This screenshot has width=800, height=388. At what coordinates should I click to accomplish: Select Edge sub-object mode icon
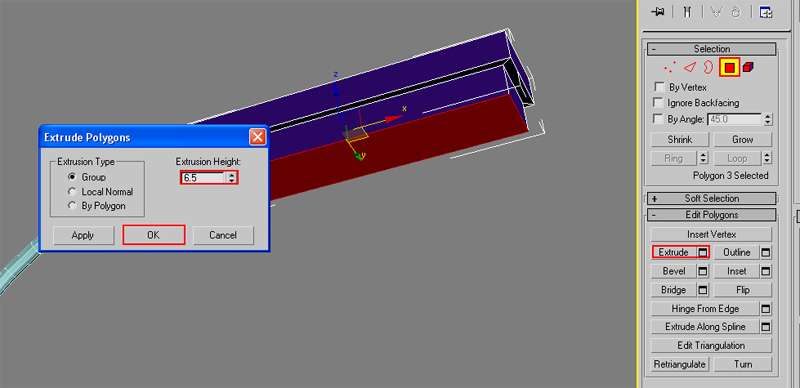pos(690,67)
